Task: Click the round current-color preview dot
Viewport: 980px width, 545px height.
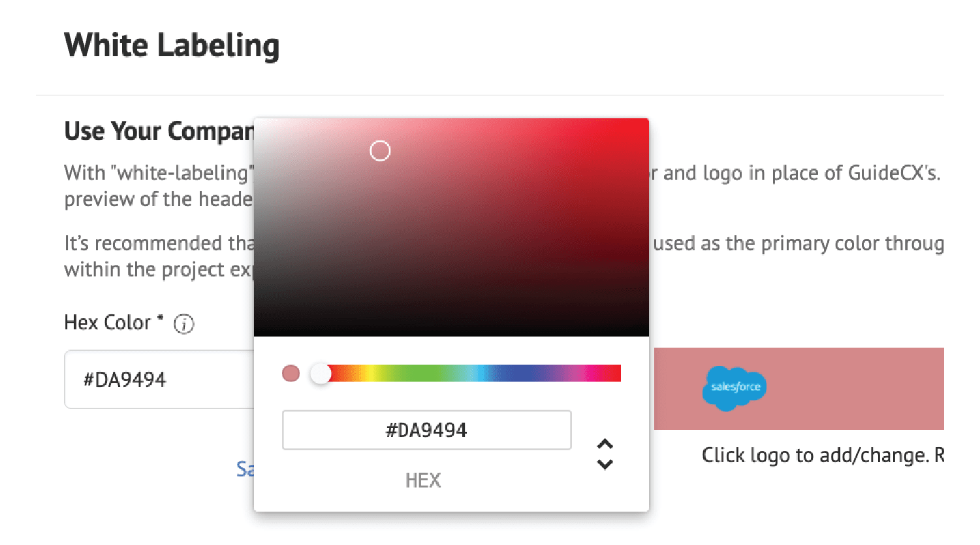Action: [291, 373]
